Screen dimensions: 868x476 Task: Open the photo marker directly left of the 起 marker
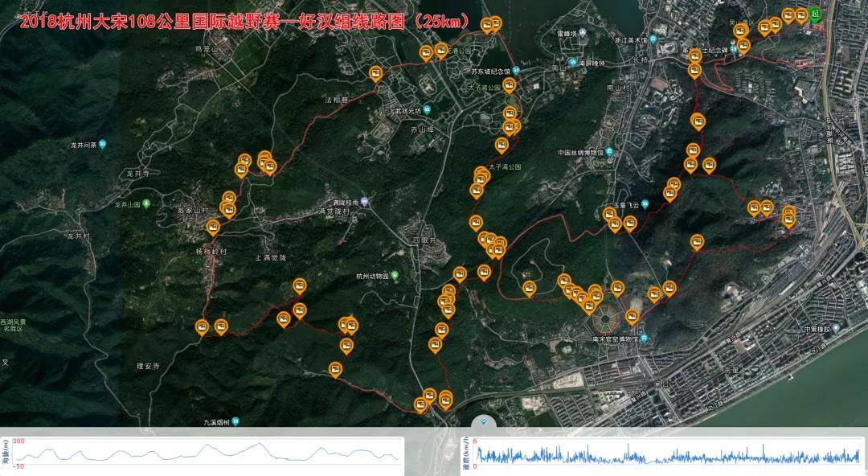[x=801, y=15]
